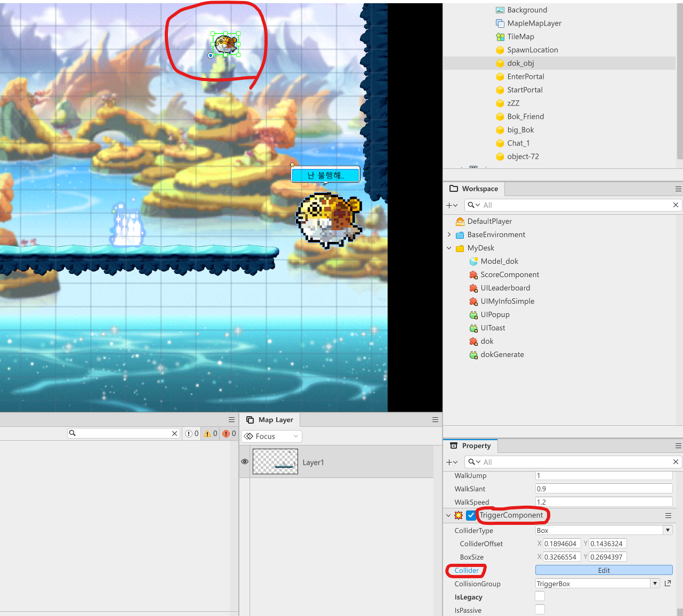Select the SpawnLocation cube icon

tap(500, 50)
